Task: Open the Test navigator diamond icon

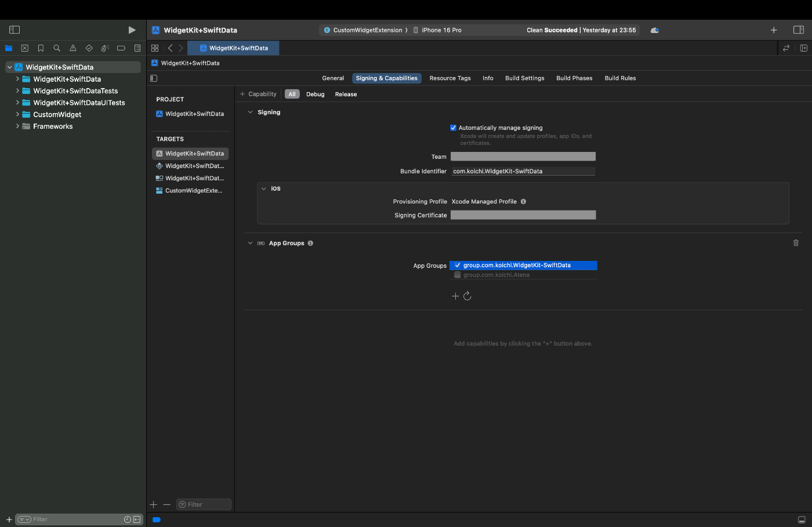Action: [x=89, y=48]
